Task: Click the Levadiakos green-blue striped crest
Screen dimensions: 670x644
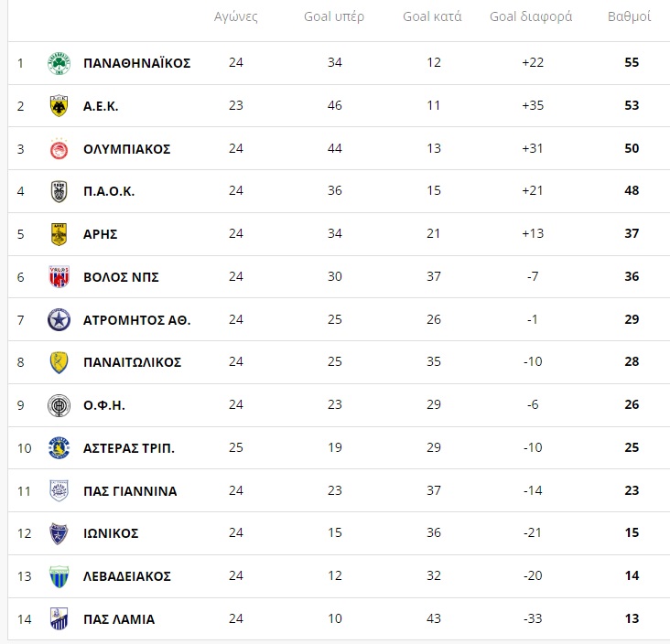Action: (x=59, y=576)
